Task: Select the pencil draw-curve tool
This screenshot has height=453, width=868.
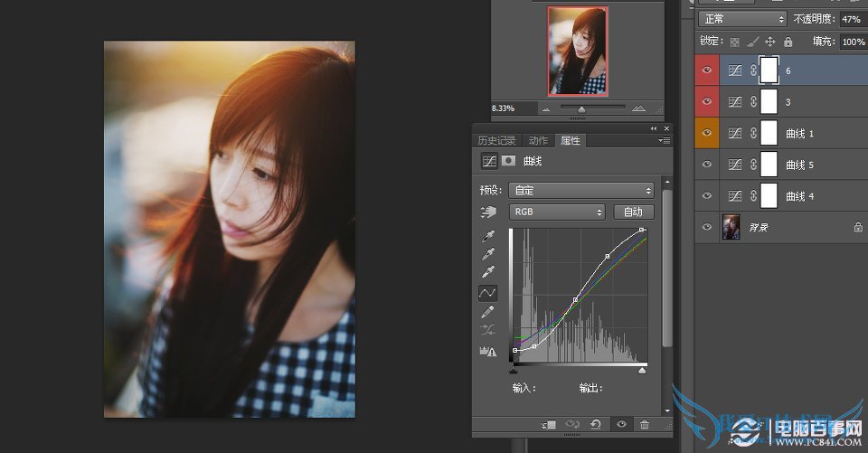Action: (487, 312)
